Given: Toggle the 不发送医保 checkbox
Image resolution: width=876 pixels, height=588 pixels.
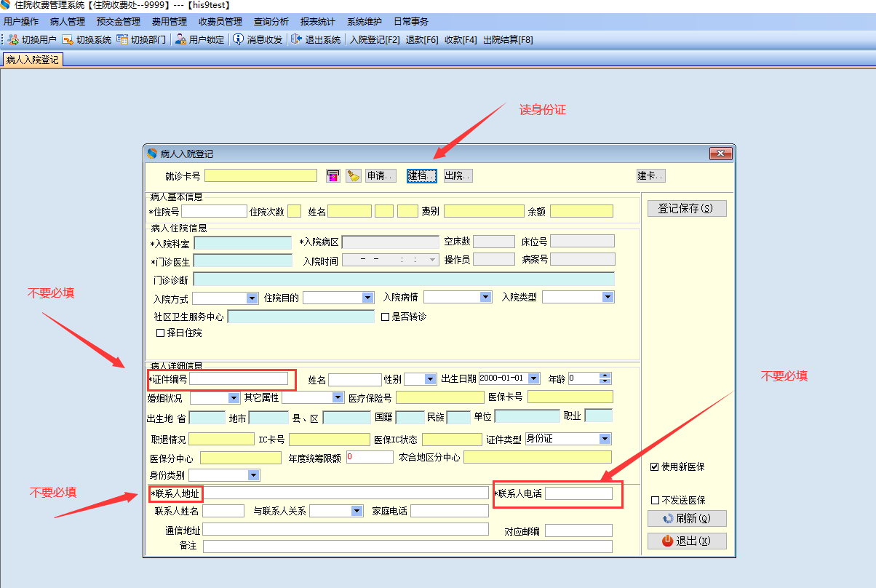Looking at the screenshot, I should [655, 500].
